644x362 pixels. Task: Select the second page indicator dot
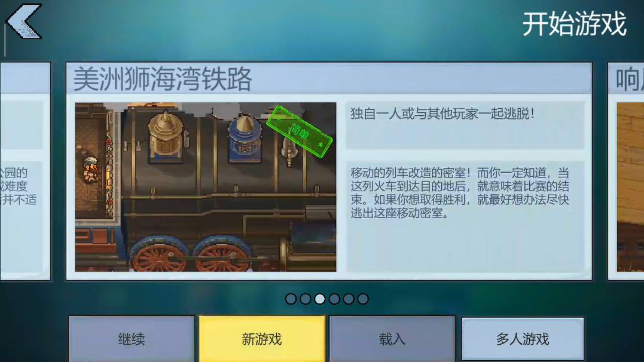(305, 299)
